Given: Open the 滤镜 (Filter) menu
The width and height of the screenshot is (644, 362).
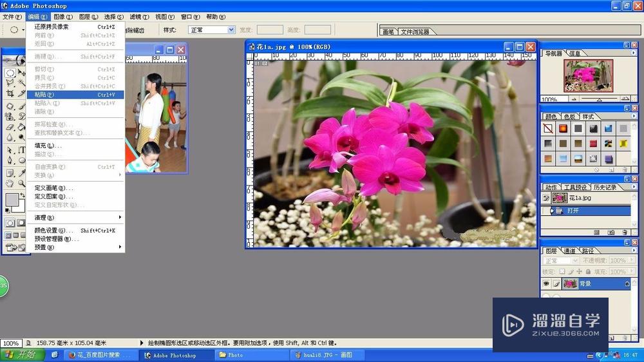Looking at the screenshot, I should click(x=139, y=17).
